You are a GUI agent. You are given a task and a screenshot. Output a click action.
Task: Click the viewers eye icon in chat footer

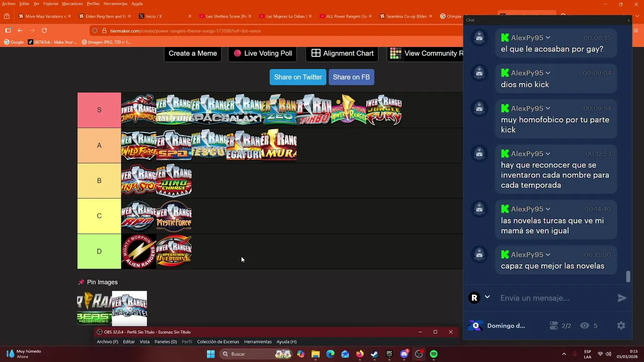584,326
